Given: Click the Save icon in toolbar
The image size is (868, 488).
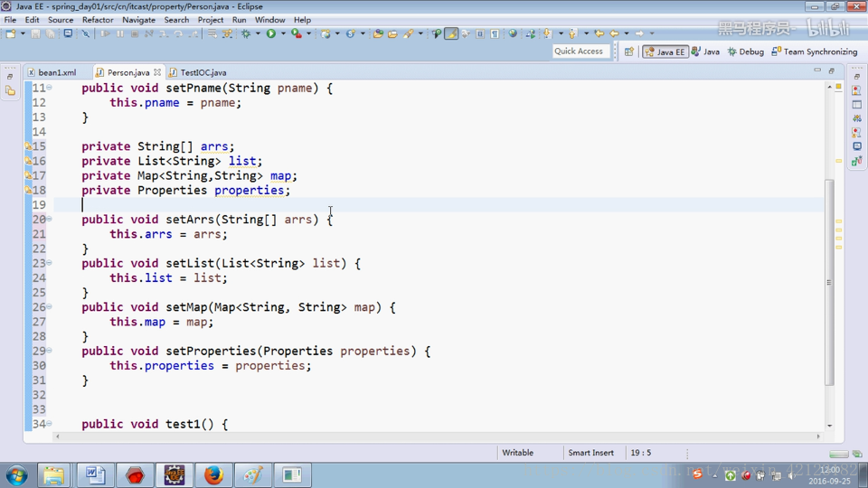Looking at the screenshot, I should [35, 34].
